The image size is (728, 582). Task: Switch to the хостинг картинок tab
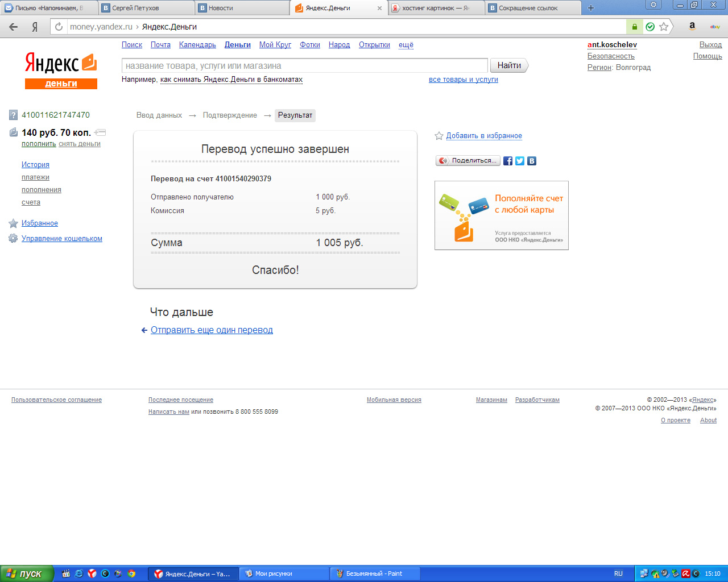pyautogui.click(x=436, y=8)
